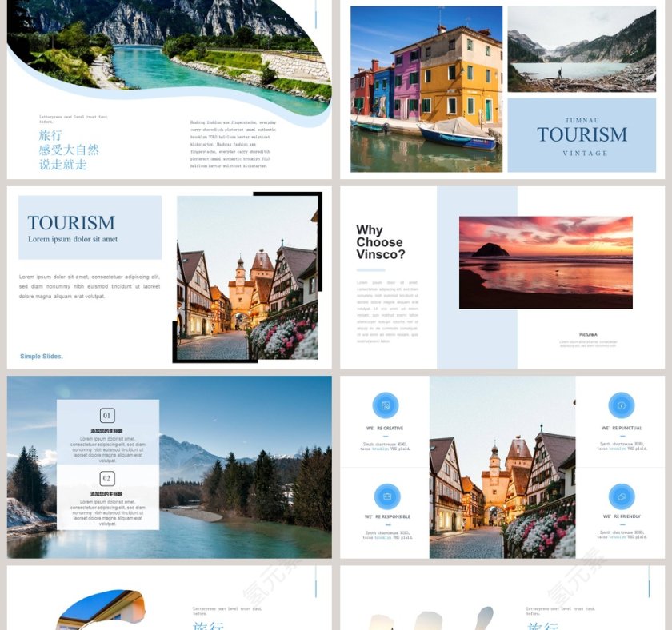
Task: Click the 'WE'RE FRIENDLY' label
Action: click(x=621, y=516)
